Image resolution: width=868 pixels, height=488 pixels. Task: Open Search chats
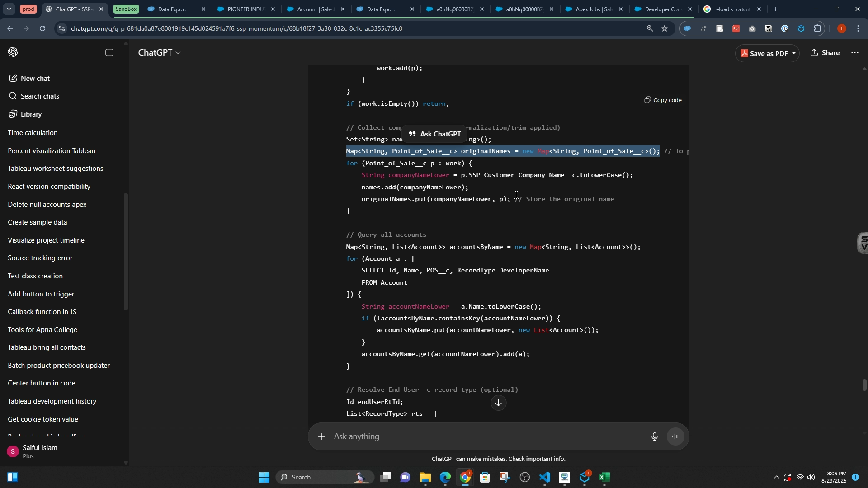click(40, 96)
